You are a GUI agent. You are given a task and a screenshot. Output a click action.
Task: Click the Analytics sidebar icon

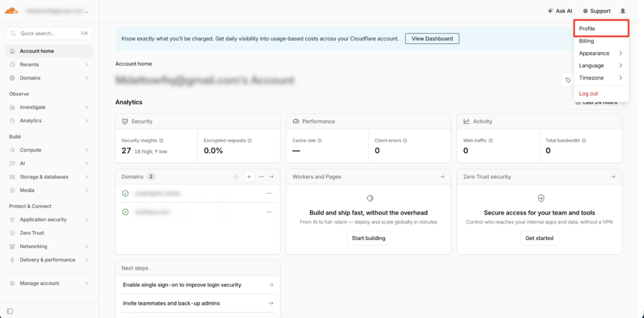click(13, 120)
